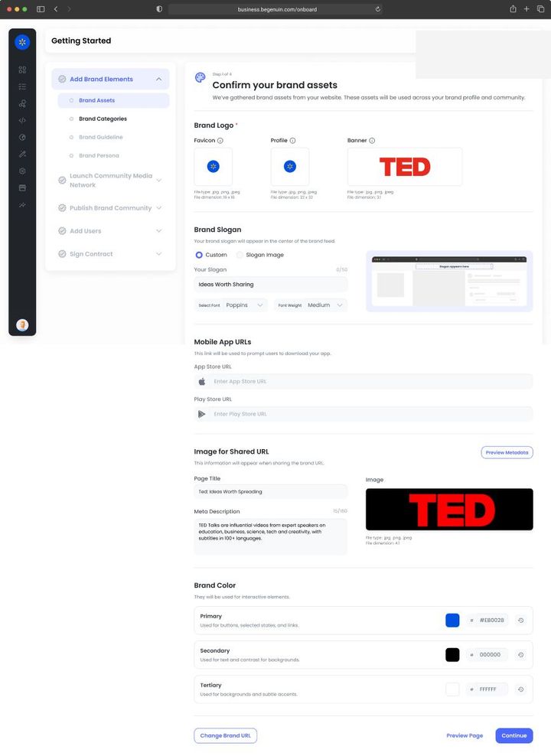This screenshot has height=756, width=551.
Task: Click the TED shared URL image
Action: [449, 510]
